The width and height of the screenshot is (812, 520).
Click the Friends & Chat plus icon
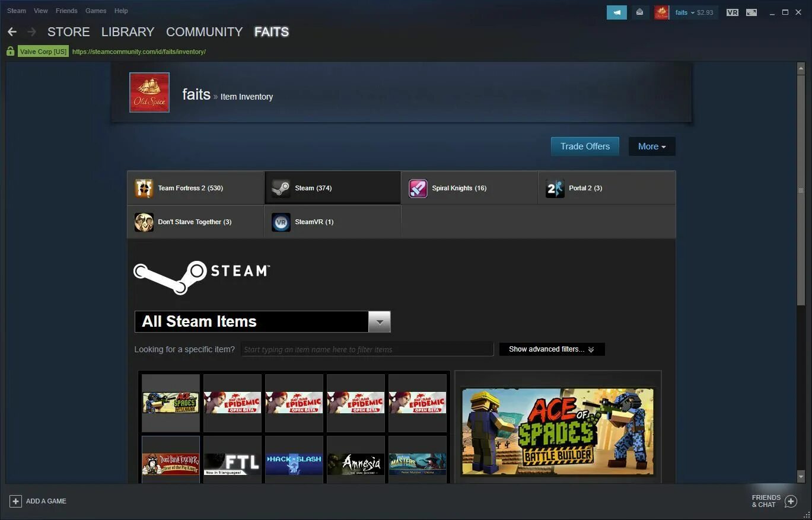point(791,502)
